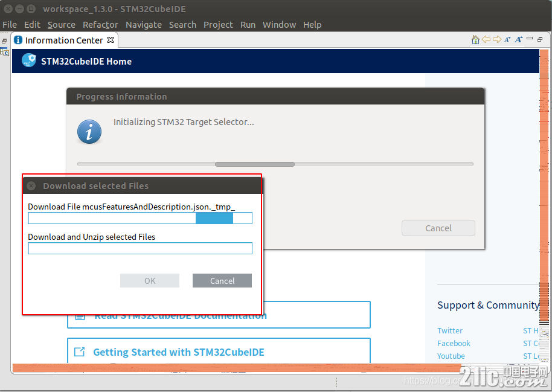552x392 pixels.
Task: Open the Edit menu
Action: click(32, 25)
